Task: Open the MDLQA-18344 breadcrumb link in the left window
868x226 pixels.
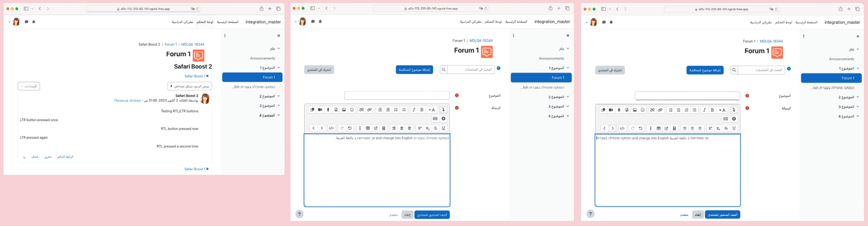Action: click(x=193, y=44)
